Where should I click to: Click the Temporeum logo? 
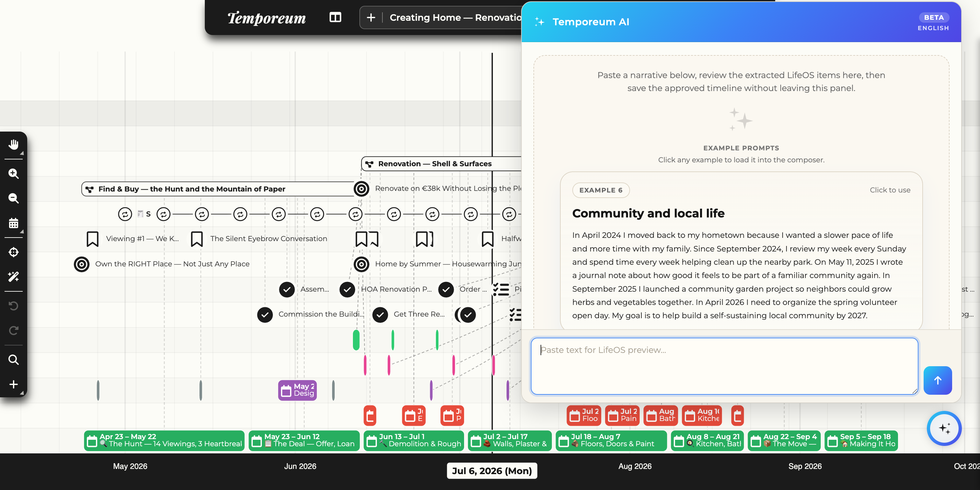[x=267, y=18]
